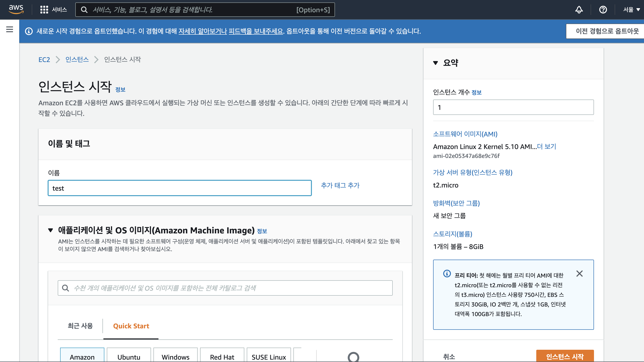Click the AWS logo home icon
Screen dimensions: 644x362
tap(16, 9)
